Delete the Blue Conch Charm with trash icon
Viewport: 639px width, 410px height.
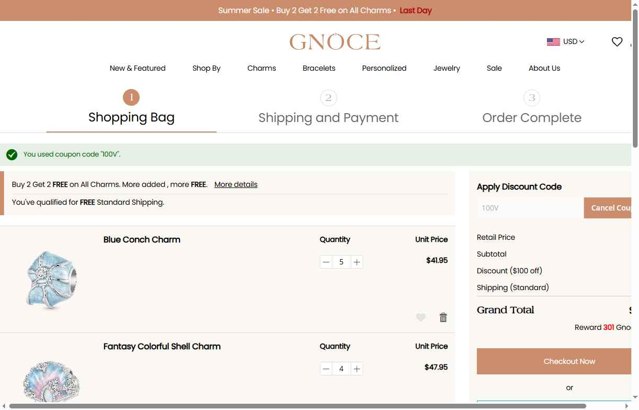(443, 317)
